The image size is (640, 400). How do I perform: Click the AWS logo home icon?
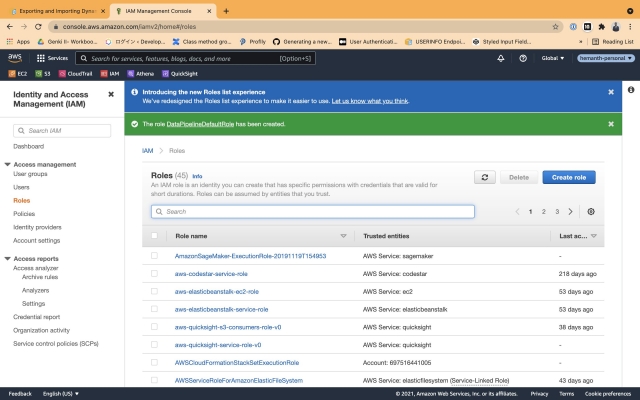coord(15,58)
